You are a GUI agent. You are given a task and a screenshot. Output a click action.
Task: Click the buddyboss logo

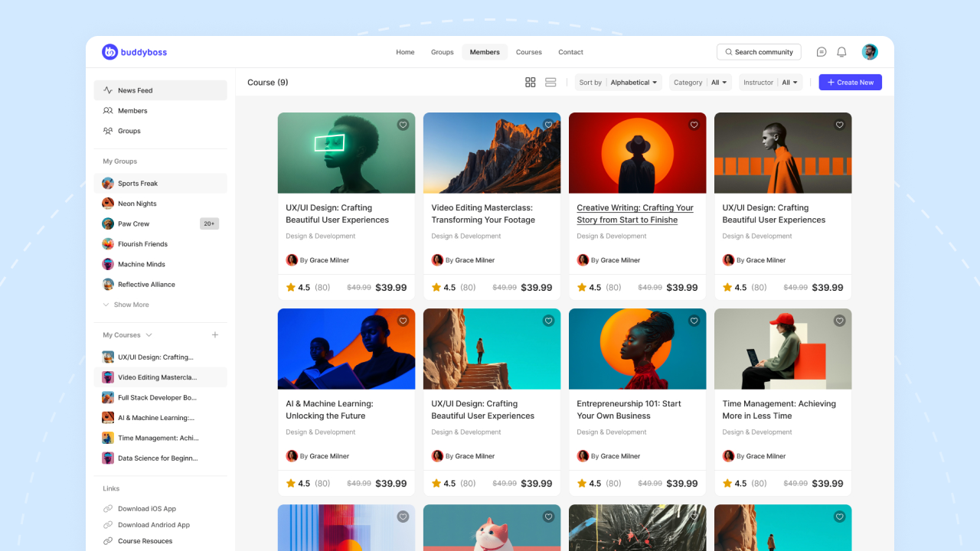134,51
